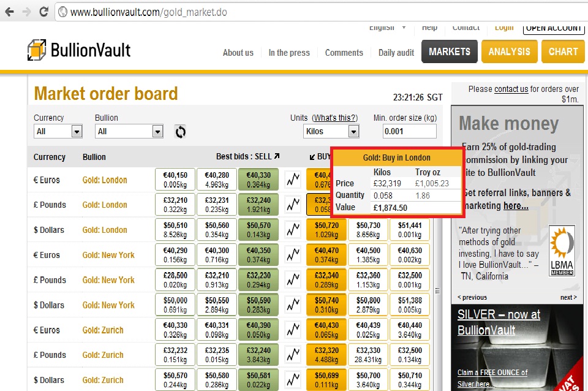Show previous testimonial
Image resolution: width=588 pixels, height=391 pixels.
coord(472,297)
